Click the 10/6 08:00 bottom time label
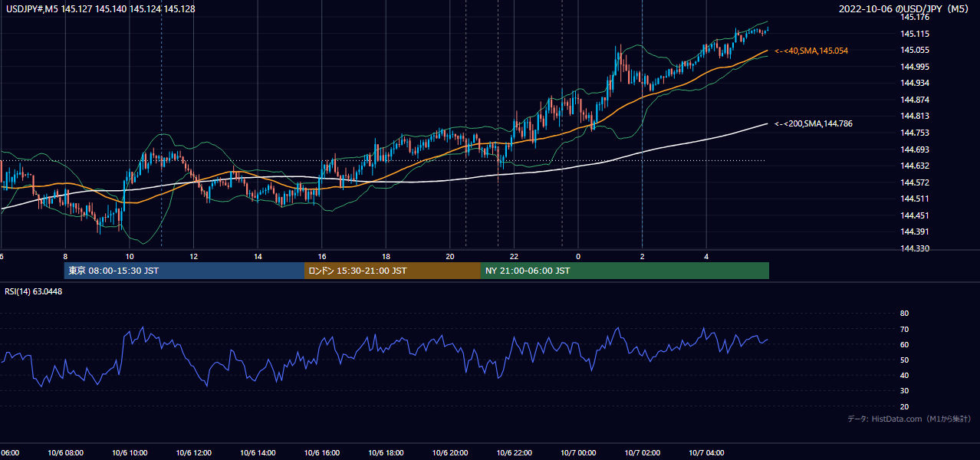This screenshot has width=980, height=460. (x=65, y=453)
